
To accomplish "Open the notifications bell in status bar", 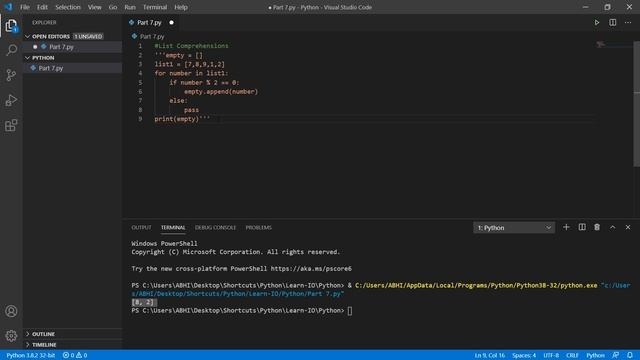I will point(630,355).
